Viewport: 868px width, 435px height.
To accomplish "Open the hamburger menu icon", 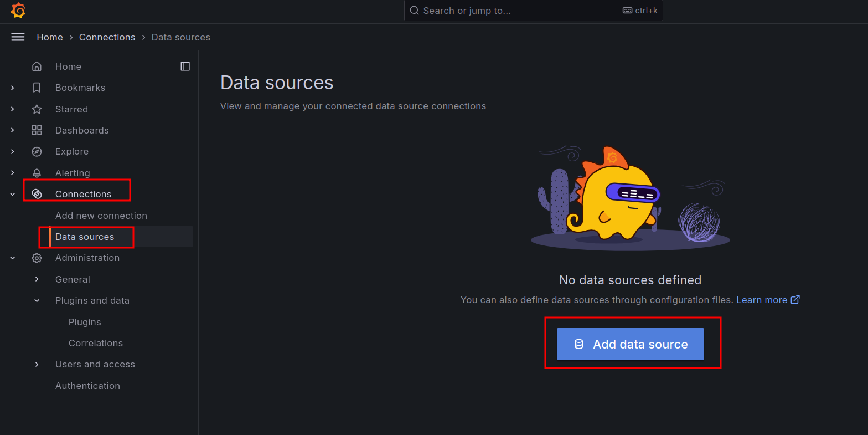I will 18,37.
